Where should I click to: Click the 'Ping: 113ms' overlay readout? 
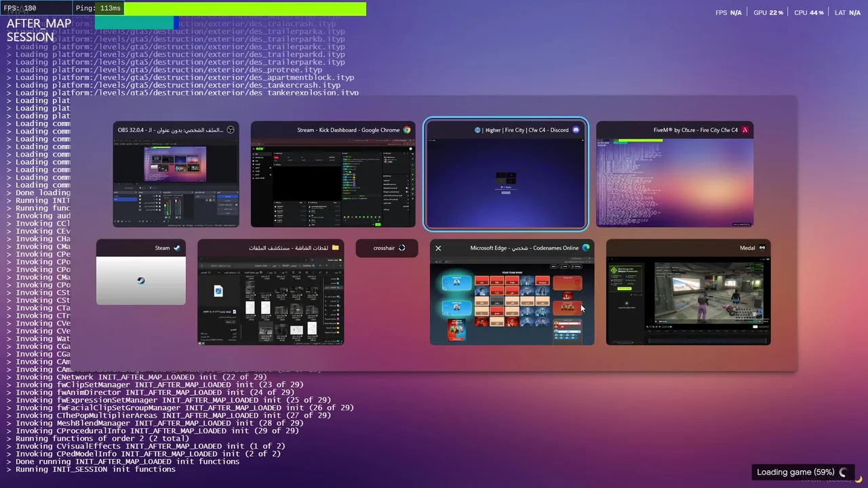tap(98, 8)
